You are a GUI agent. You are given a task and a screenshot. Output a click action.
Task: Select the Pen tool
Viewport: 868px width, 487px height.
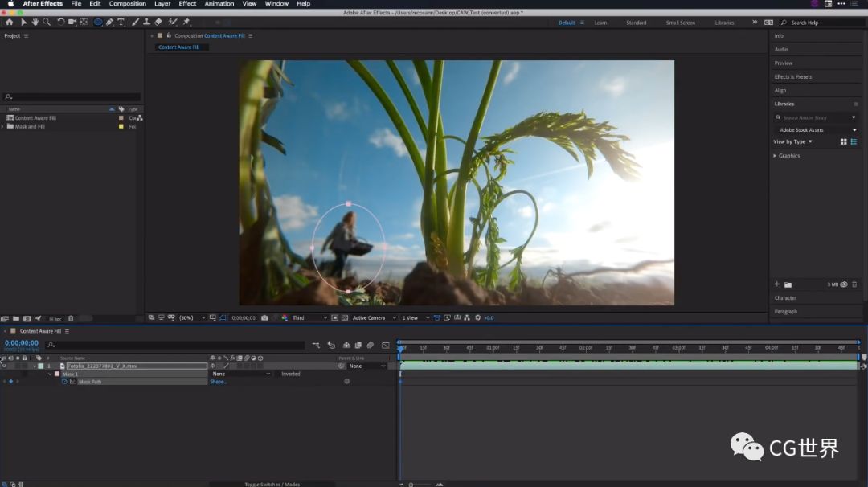click(109, 23)
